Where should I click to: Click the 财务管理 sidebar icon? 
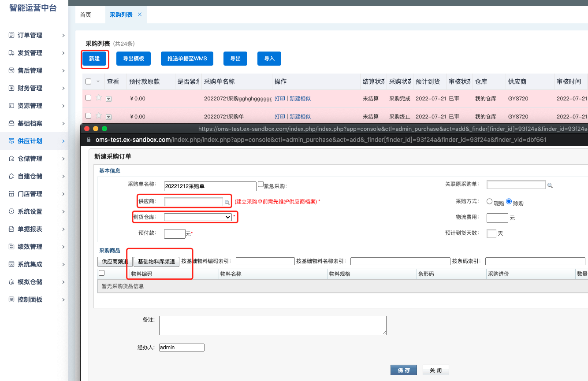pos(12,88)
